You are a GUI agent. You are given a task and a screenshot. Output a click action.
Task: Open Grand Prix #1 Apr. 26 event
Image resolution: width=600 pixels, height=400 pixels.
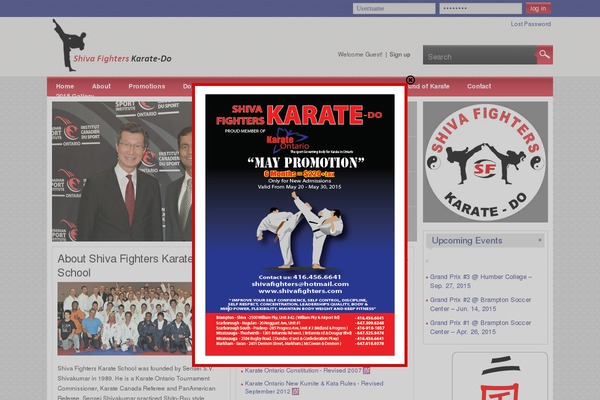click(x=480, y=327)
